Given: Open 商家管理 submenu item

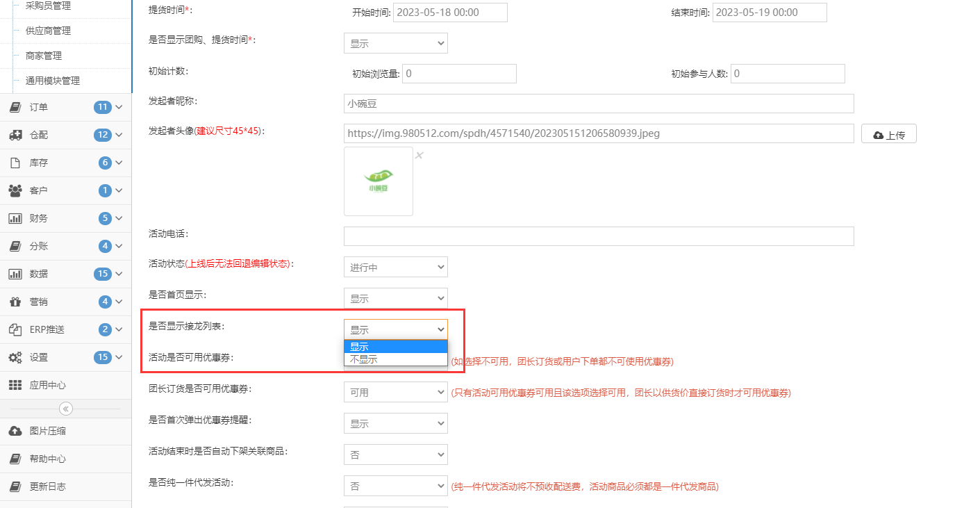Looking at the screenshot, I should point(44,56).
